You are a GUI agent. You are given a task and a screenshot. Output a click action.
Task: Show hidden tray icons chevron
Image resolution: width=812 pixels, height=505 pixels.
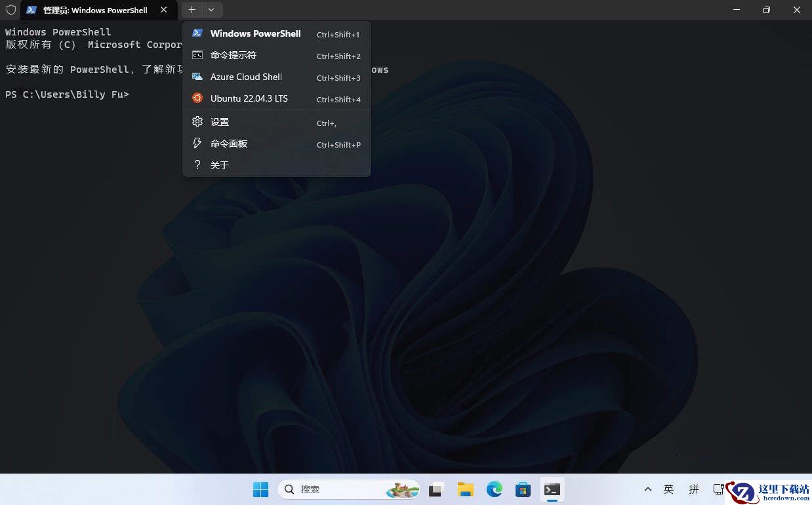[648, 489]
